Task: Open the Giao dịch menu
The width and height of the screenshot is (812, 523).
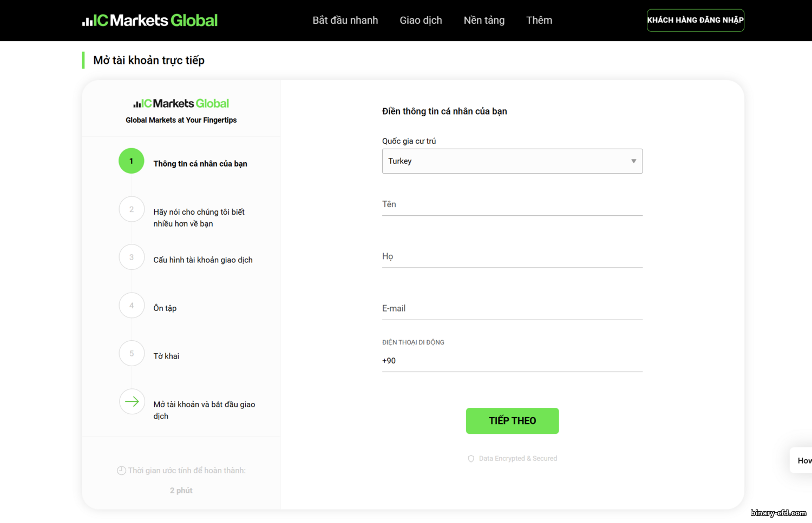Action: 421,21
